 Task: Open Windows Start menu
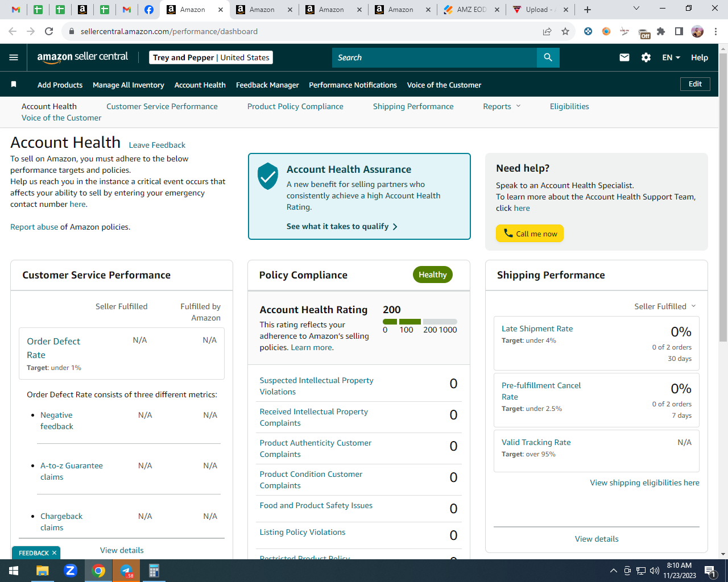[x=14, y=571]
